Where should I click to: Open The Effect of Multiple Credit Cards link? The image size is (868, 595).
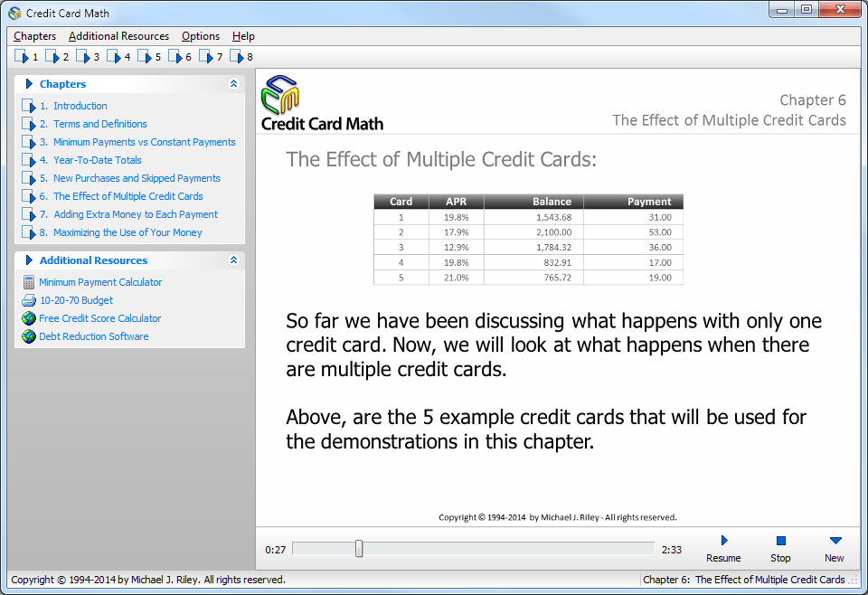click(121, 196)
